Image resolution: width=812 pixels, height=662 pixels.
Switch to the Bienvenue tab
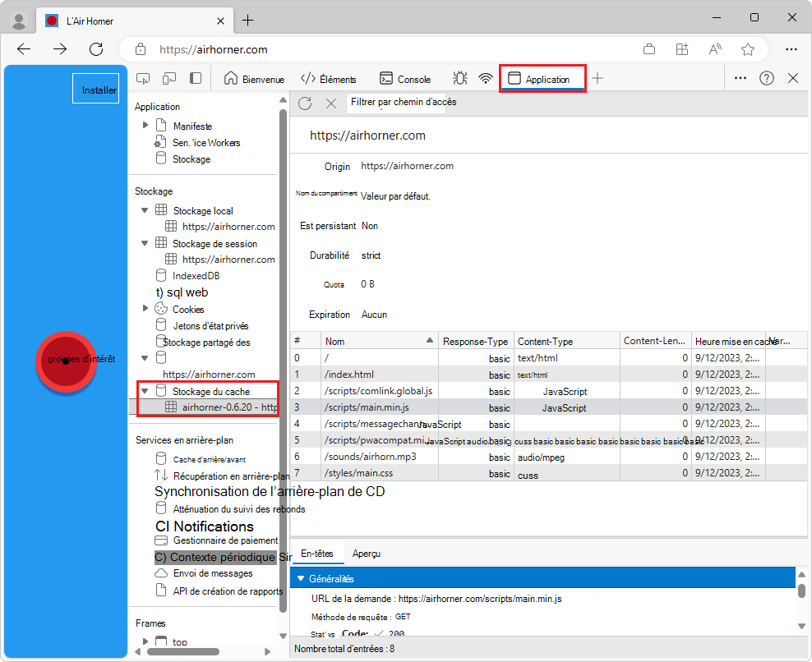254,79
